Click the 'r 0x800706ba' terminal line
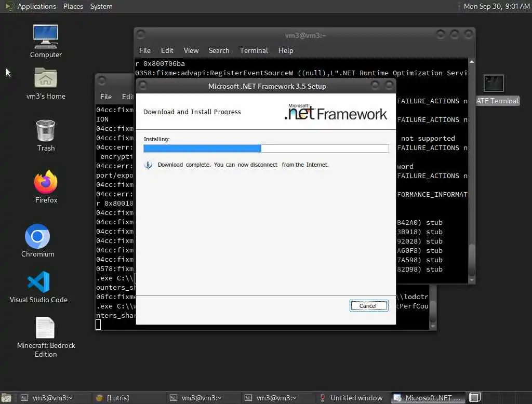Screen dimensions: 532x404 [160, 64]
